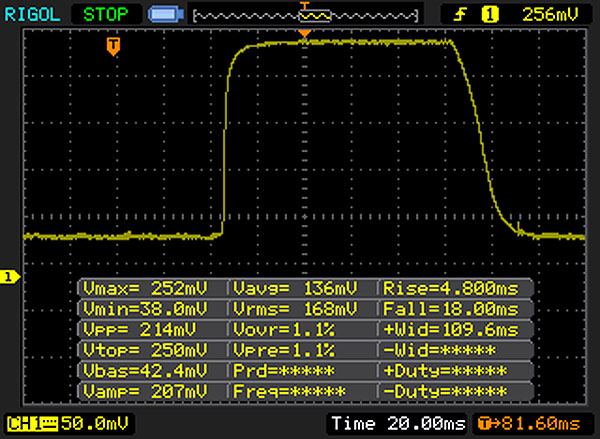Click the Prd=***** measurement
The width and height of the screenshot is (600, 439).
pos(284,370)
